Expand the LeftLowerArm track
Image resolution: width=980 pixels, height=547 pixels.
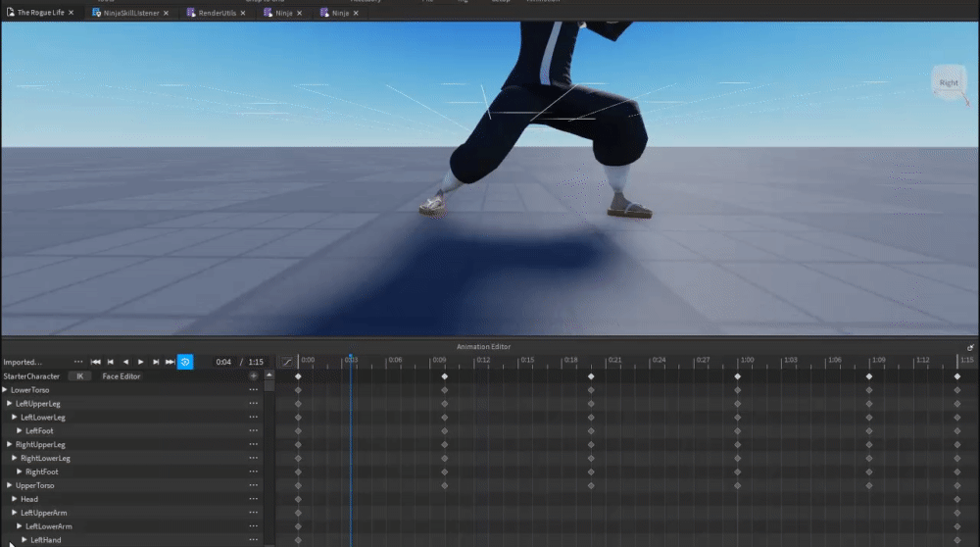[20, 526]
